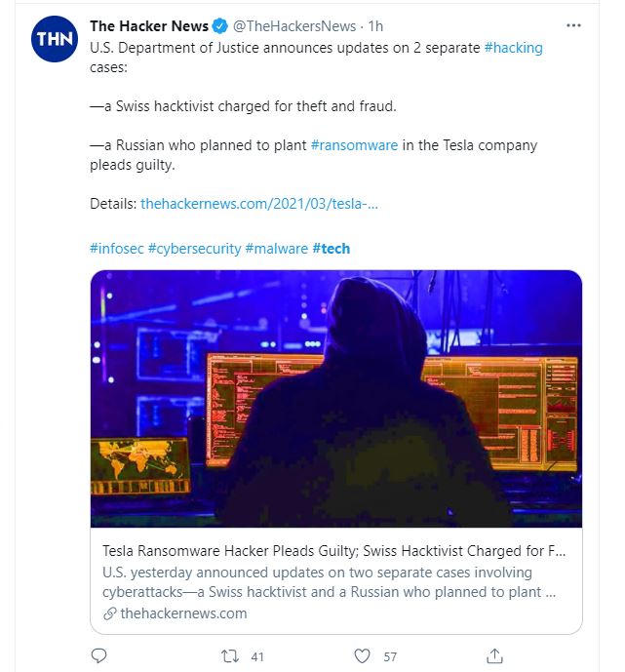Open the #hacking hashtag
This screenshot has width=625, height=672.
coord(513,47)
